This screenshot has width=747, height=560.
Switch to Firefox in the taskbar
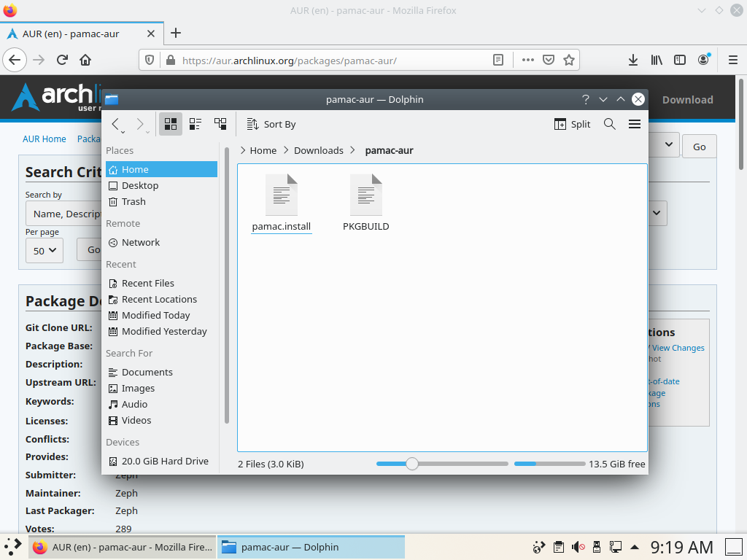[123, 547]
